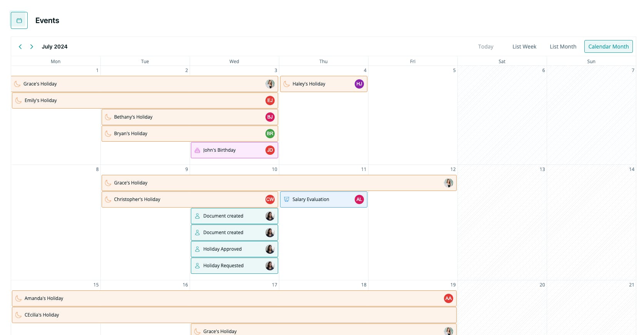Open Christopher's Holiday event
This screenshot has width=644, height=335.
point(190,199)
